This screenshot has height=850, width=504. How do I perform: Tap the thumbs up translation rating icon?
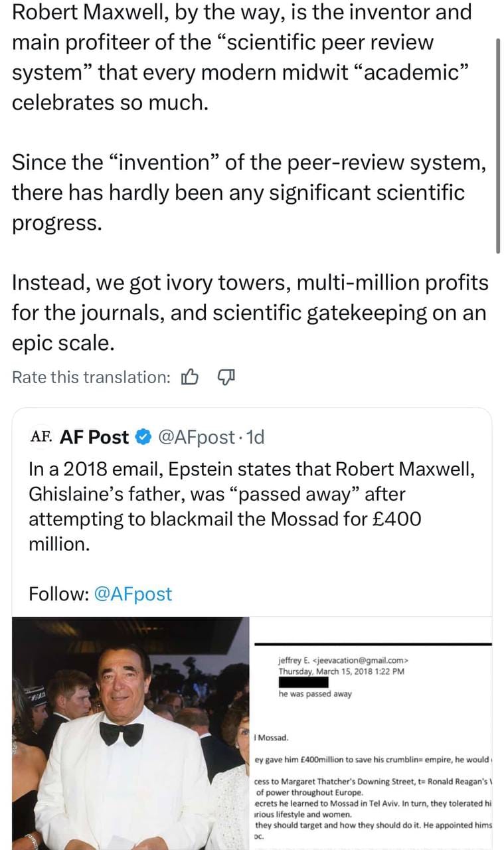189,377
